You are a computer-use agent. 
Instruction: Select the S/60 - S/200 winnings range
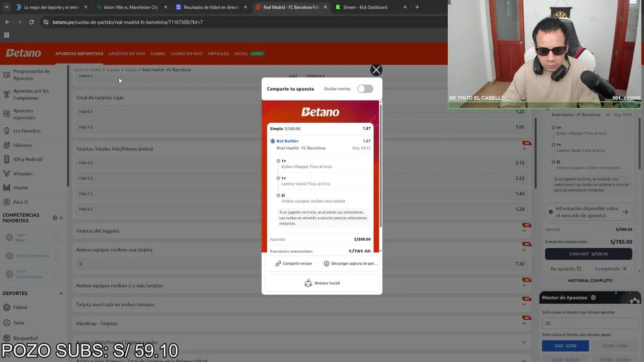click(x=565, y=346)
